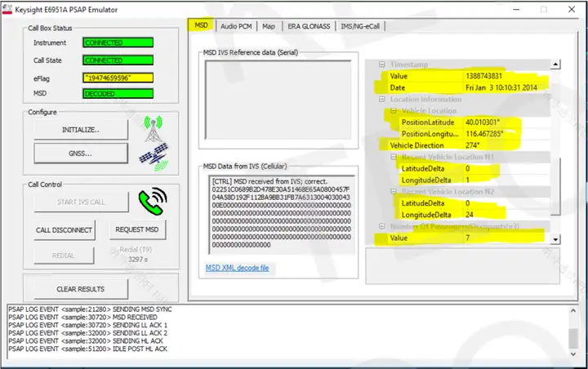Select the Timestamp Value 1388743831 row
The width and height of the screenshot is (588, 369).
click(469, 76)
